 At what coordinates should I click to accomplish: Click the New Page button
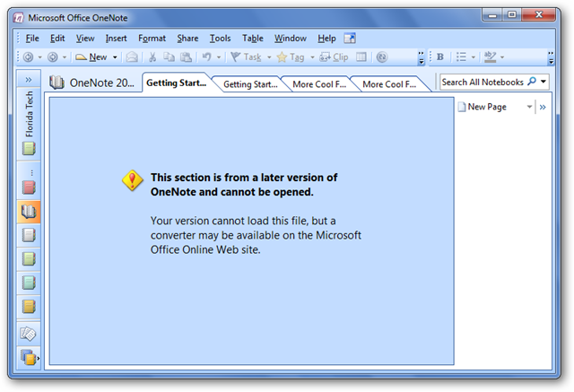(483, 107)
